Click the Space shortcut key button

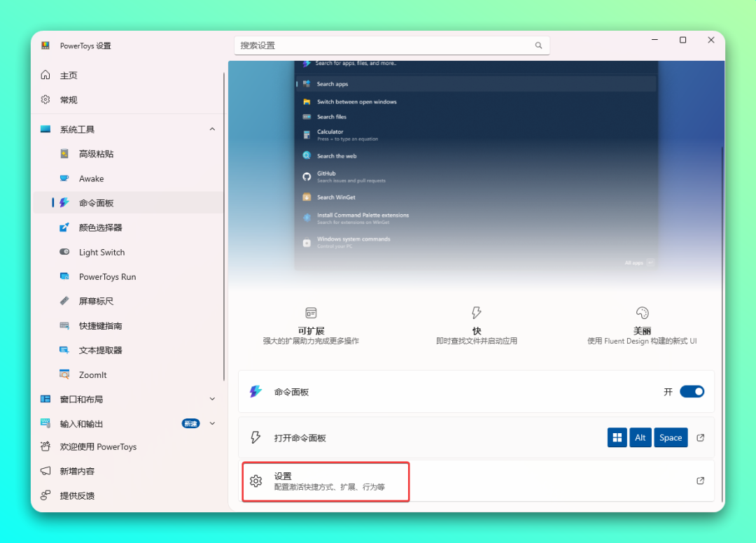pyautogui.click(x=670, y=438)
